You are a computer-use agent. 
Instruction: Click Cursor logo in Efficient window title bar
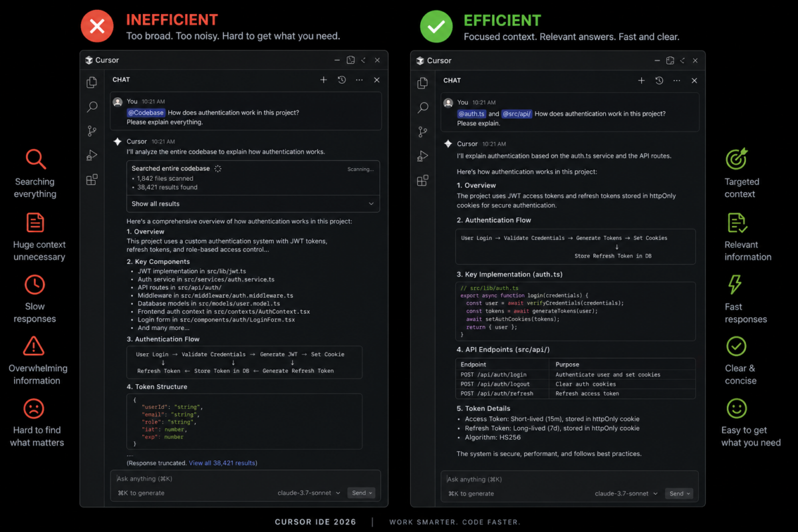point(420,61)
